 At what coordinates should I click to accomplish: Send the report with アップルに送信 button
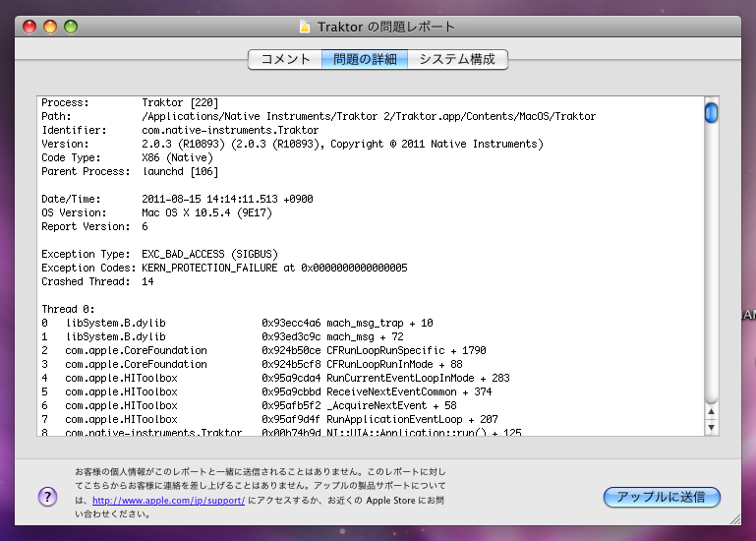tap(662, 497)
